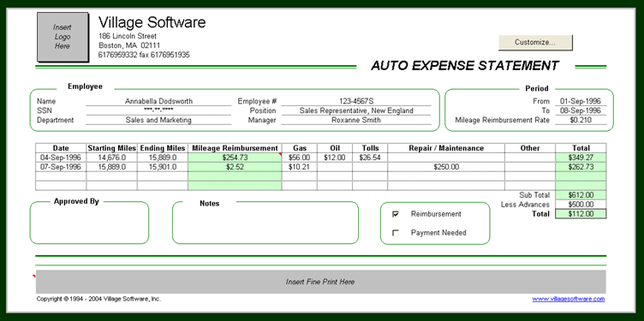The image size is (644, 321).
Task: Click the Tolls column header
Action: tap(370, 148)
